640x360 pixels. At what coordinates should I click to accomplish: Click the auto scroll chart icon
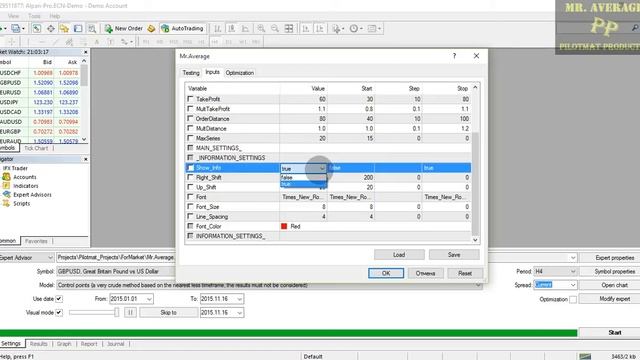point(306,29)
